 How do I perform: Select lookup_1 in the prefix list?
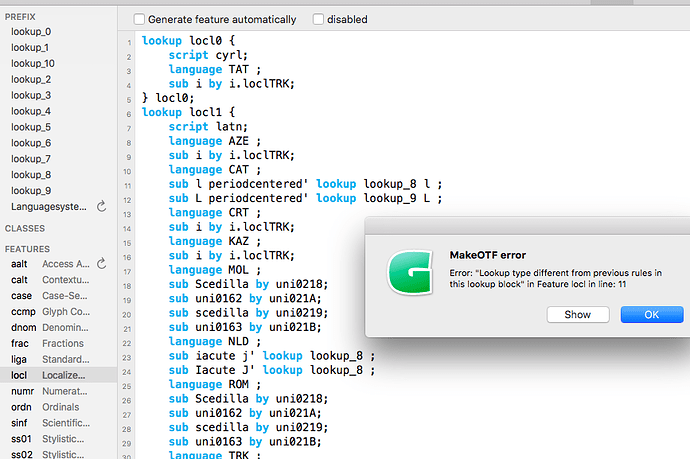tap(30, 48)
